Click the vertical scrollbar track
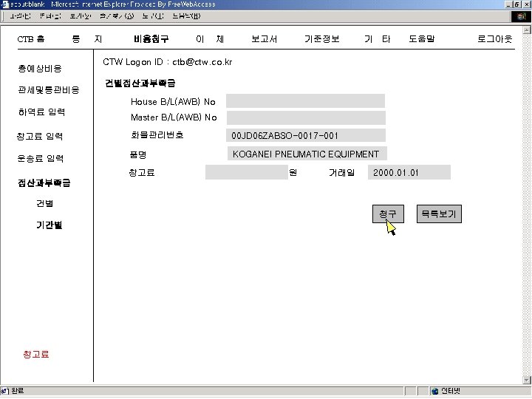 pos(527,205)
